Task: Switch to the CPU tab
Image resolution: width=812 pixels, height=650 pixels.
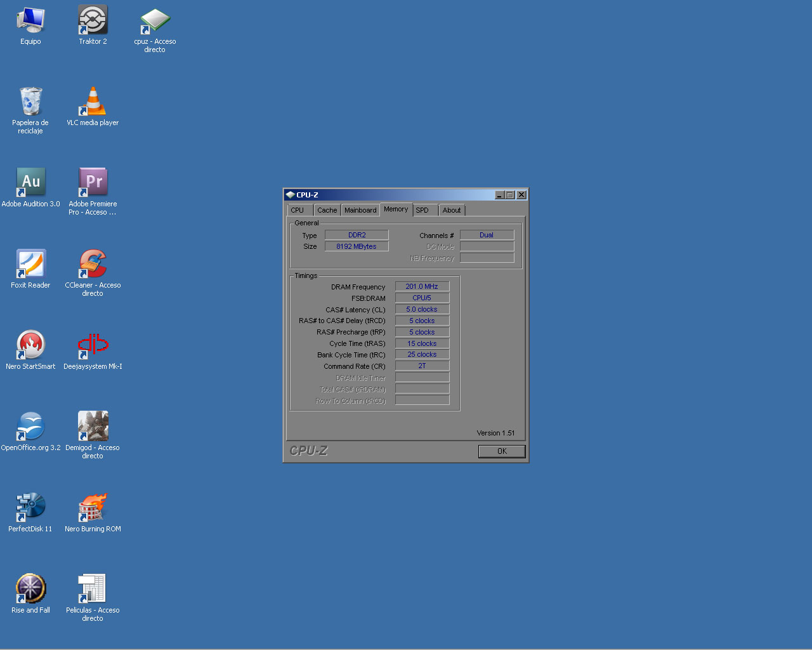Action: (298, 210)
